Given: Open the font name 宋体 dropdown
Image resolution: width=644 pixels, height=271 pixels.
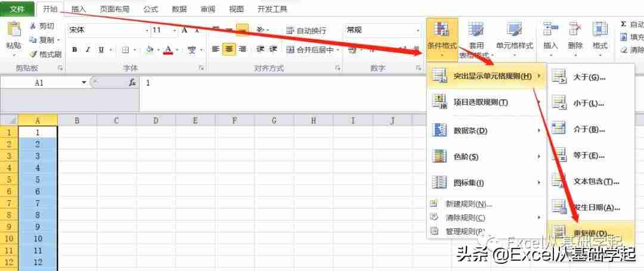Looking at the screenshot, I should 147,30.
